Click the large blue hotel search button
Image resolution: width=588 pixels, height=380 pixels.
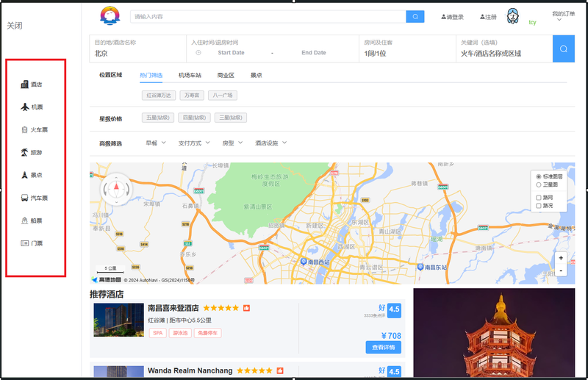[x=564, y=49]
